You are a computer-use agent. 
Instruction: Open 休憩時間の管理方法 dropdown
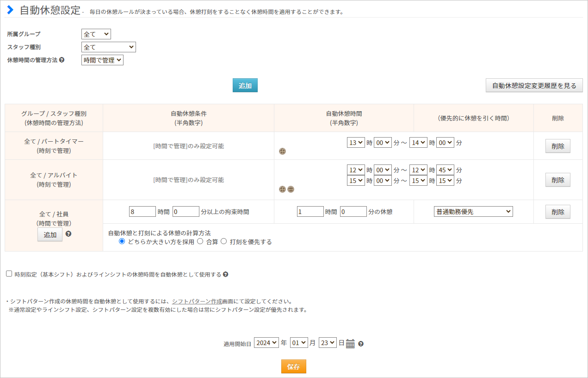point(102,60)
